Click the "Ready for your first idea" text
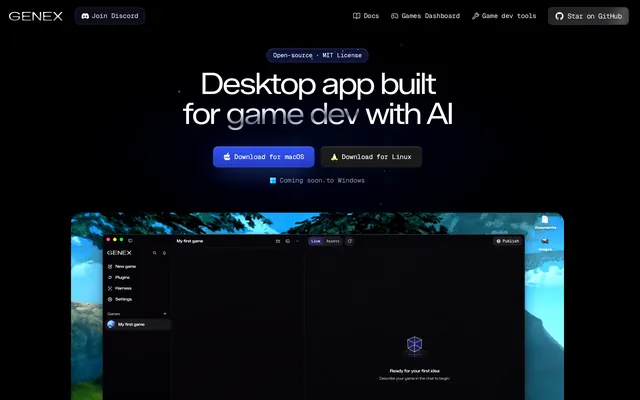This screenshot has height=400, width=640. point(414,371)
